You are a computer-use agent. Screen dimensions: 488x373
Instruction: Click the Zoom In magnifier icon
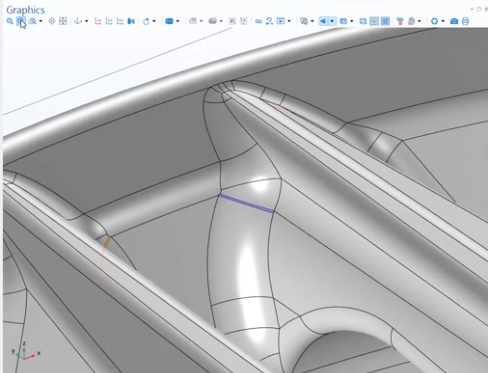(10, 21)
